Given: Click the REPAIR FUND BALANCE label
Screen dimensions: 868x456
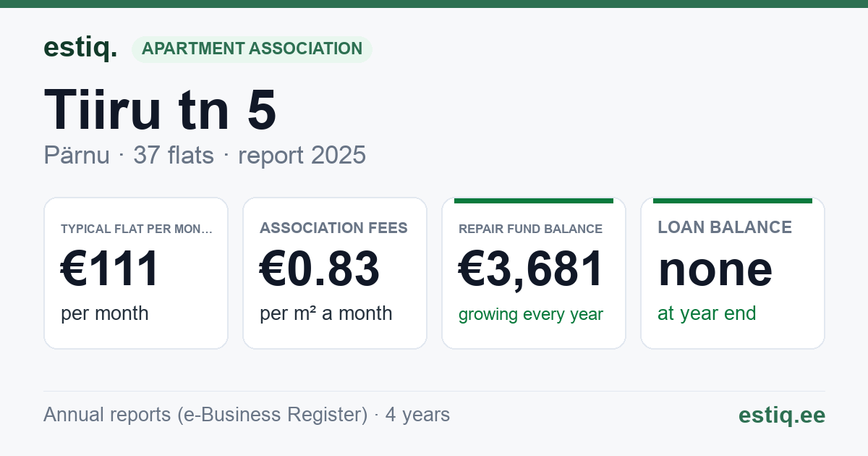Looking at the screenshot, I should click(x=530, y=229).
